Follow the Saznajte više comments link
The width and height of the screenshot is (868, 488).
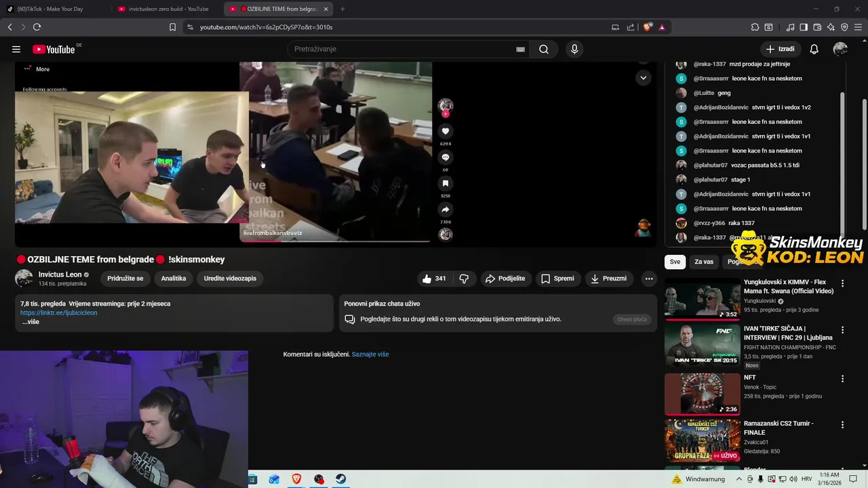coord(370,354)
